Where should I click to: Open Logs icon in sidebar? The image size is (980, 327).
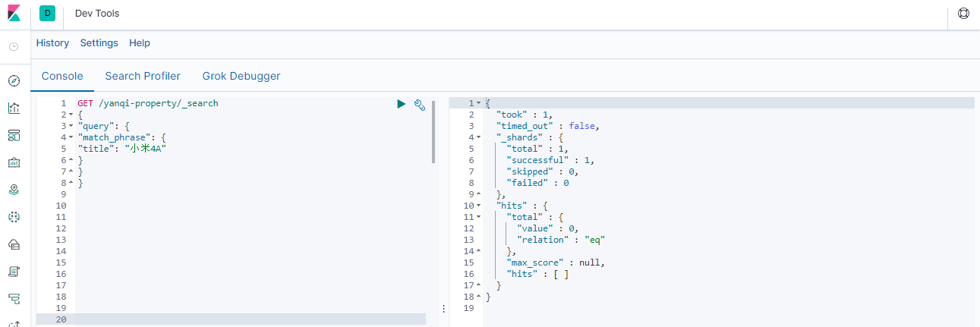pyautogui.click(x=14, y=272)
